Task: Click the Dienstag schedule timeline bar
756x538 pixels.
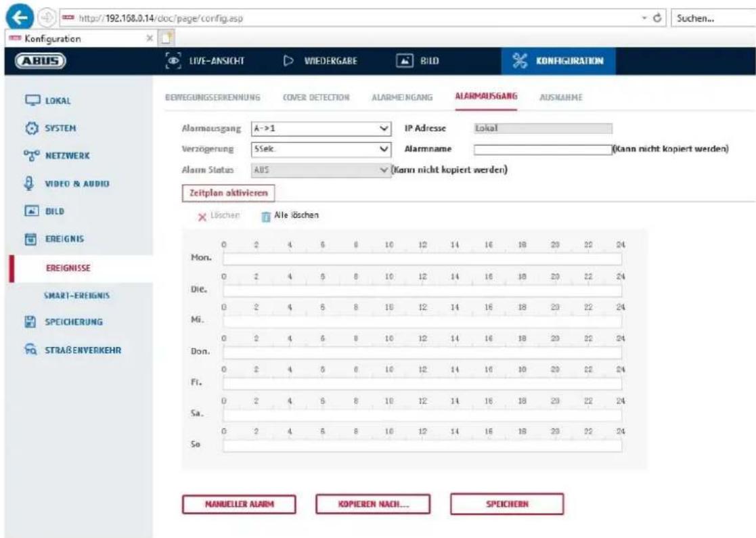Action: [x=422, y=291]
